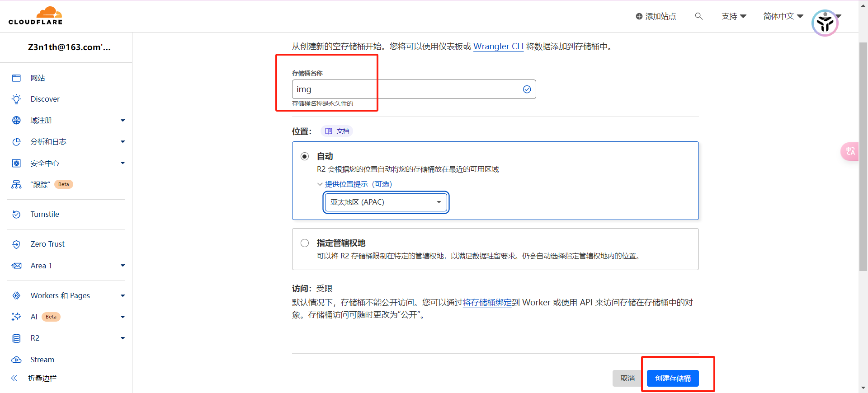Open the 亚太地区 (APAC) location dropdown

click(x=386, y=202)
